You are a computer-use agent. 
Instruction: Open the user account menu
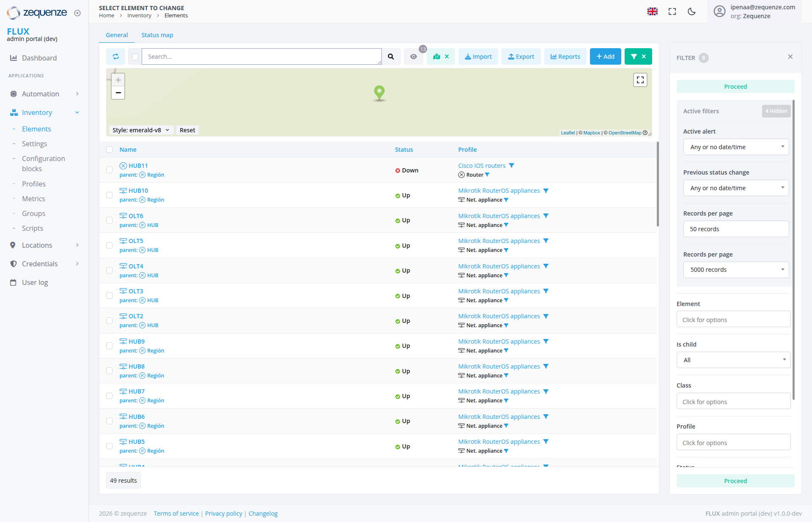click(x=719, y=11)
